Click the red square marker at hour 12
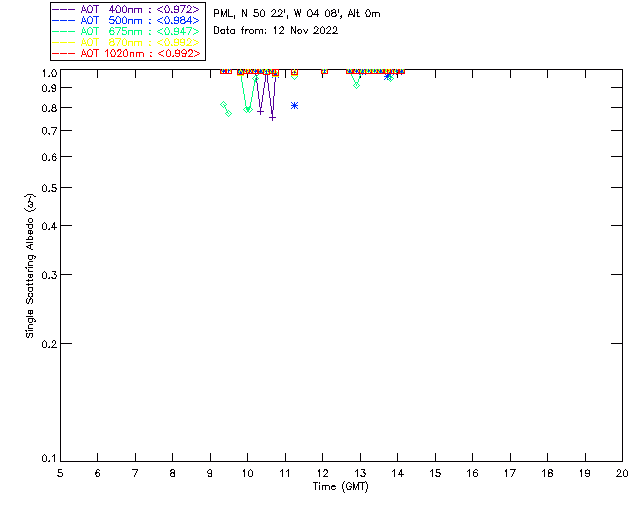 [324, 71]
